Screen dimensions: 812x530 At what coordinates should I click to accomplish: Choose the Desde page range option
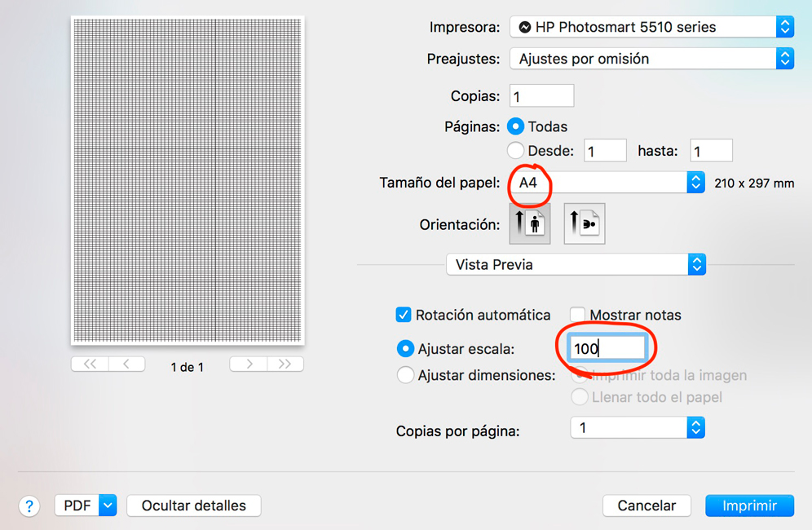pyautogui.click(x=515, y=151)
